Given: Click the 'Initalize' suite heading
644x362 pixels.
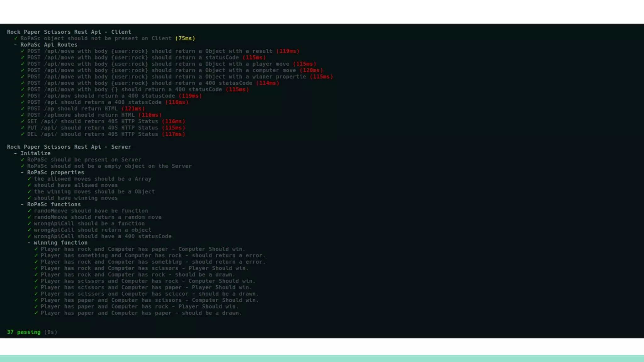Looking at the screenshot, I should (x=35, y=153).
